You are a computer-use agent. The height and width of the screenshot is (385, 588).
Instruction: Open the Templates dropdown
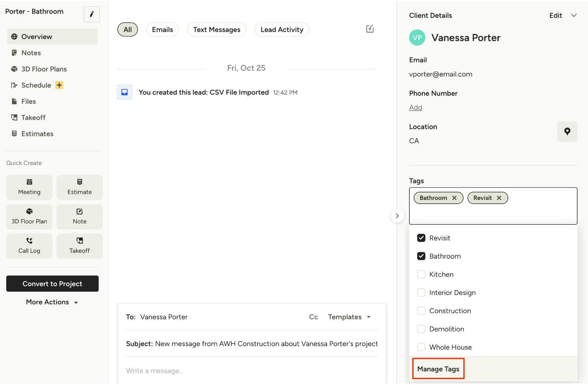349,317
